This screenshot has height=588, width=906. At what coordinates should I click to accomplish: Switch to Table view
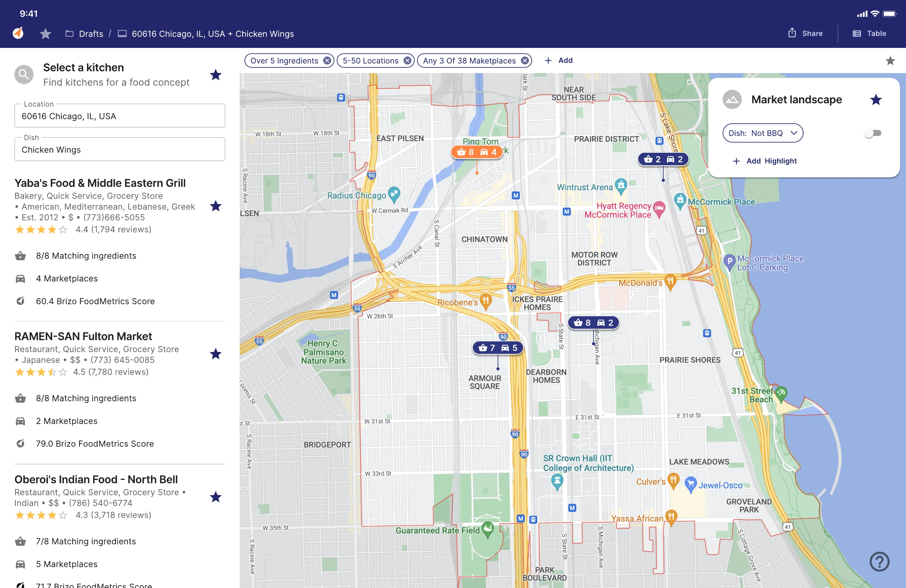click(x=869, y=34)
